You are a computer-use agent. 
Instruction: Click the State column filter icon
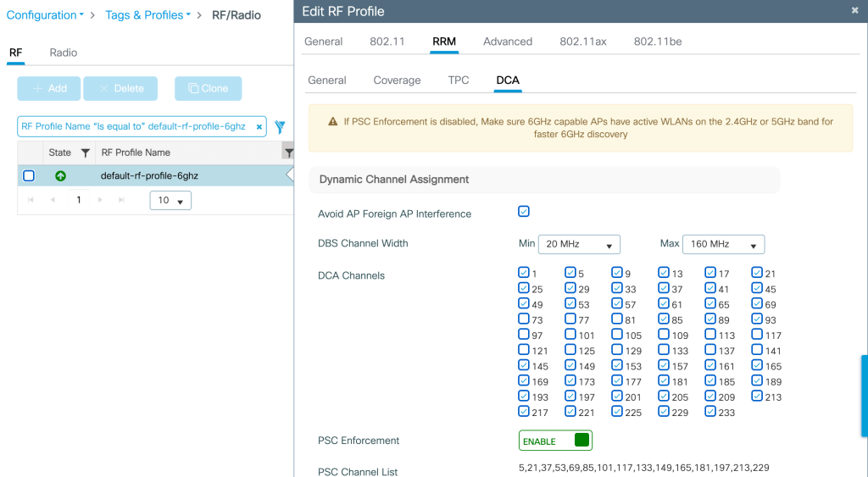click(x=85, y=153)
